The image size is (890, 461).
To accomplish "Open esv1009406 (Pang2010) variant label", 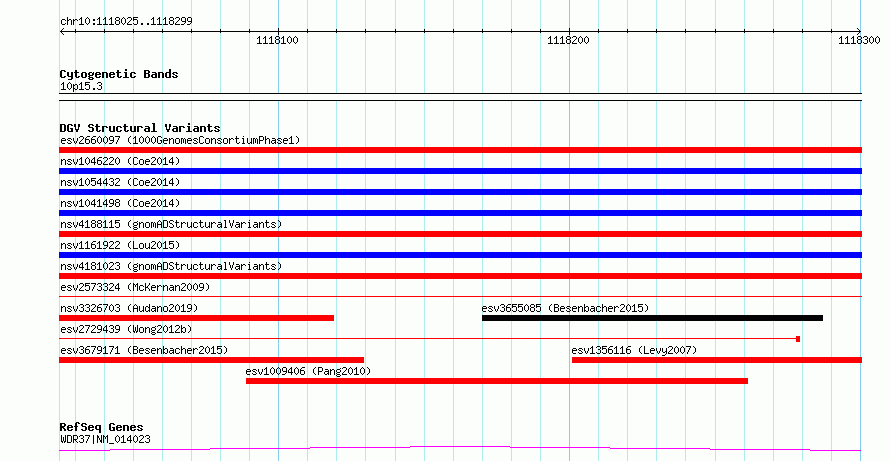I will coord(308,371).
